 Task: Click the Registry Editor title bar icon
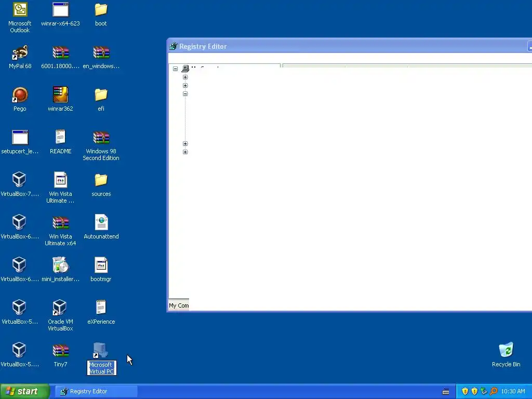pyautogui.click(x=174, y=46)
